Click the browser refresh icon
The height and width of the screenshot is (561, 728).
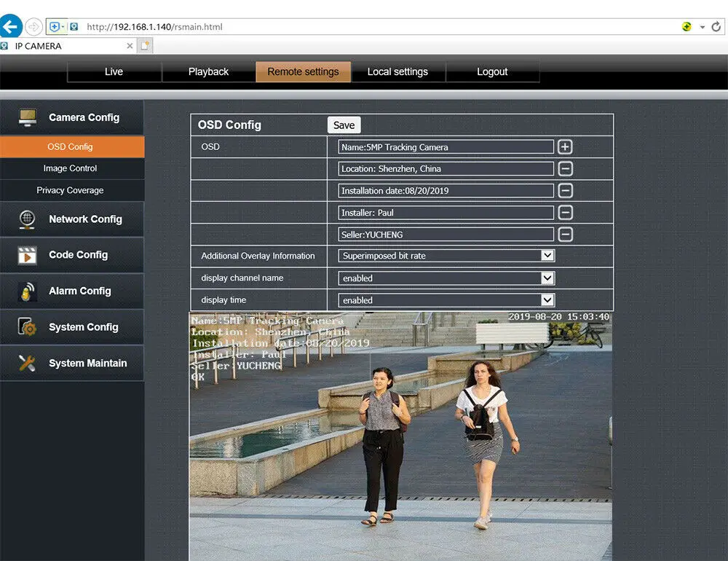coord(716,27)
